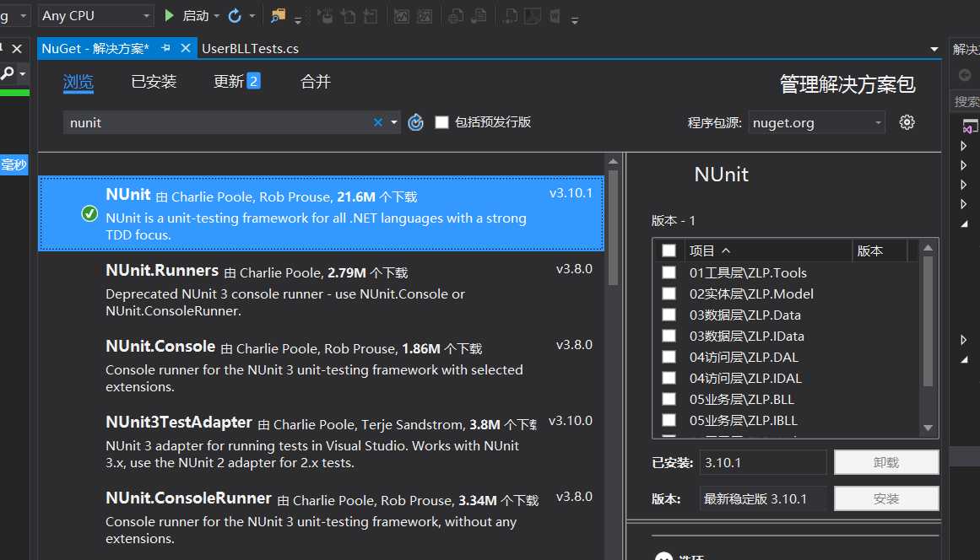Click the project list scroll-up arrow

(929, 248)
